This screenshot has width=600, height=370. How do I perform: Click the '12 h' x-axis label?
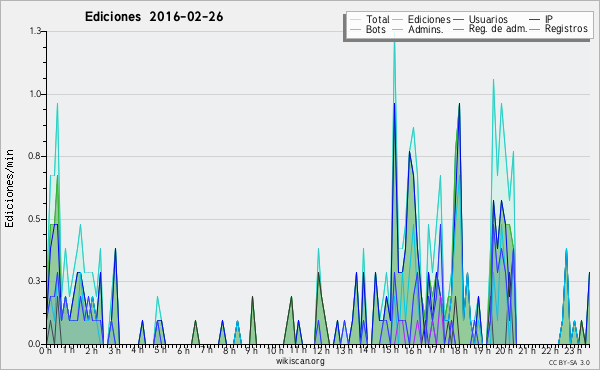coord(320,350)
